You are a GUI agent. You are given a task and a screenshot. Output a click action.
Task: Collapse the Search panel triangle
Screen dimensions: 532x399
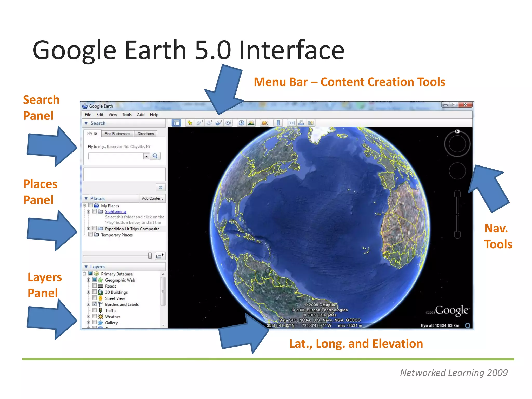coord(86,123)
